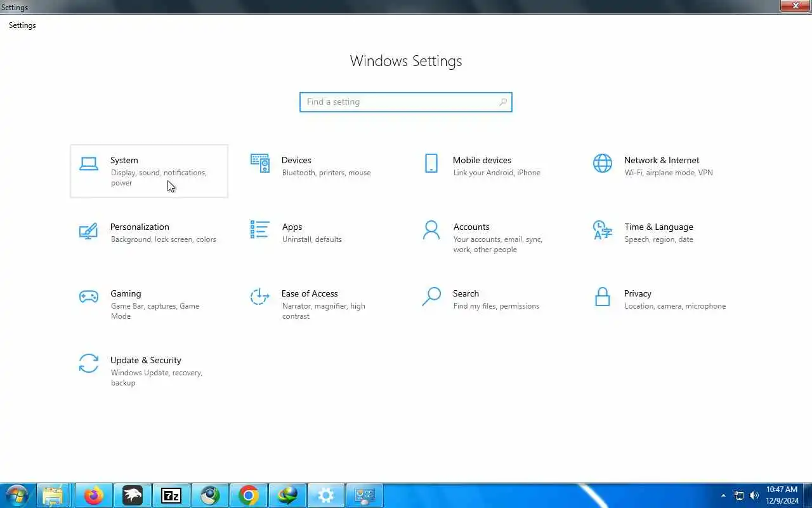Open Update & Security settings
The height and width of the screenshot is (508, 812).
pos(149,371)
